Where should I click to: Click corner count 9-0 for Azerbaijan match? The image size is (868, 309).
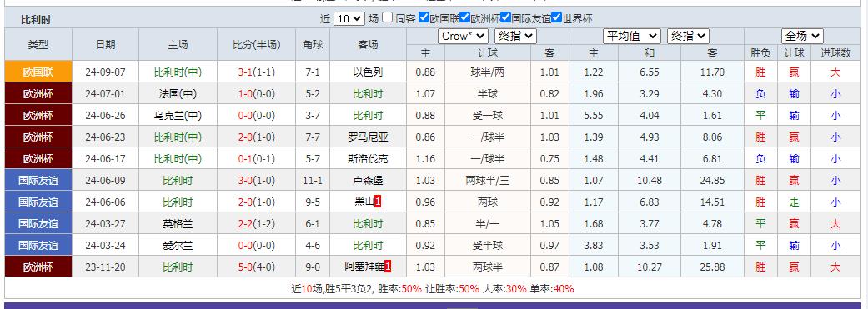point(314,267)
